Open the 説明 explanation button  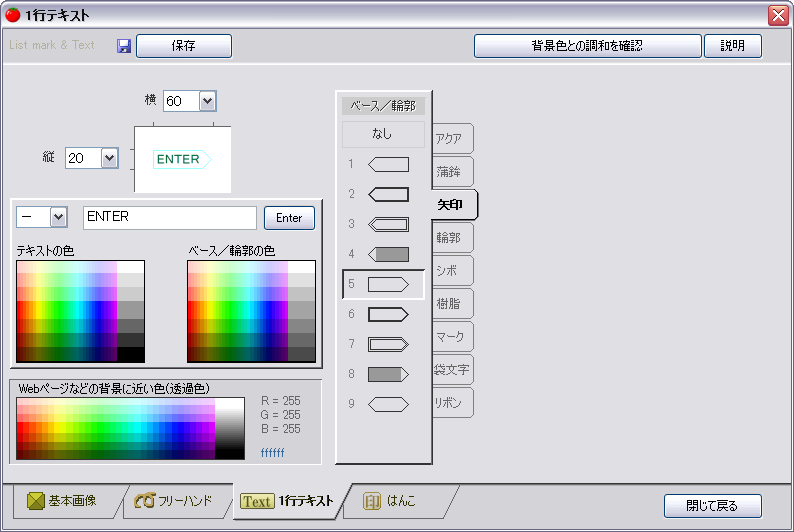[x=733, y=46]
